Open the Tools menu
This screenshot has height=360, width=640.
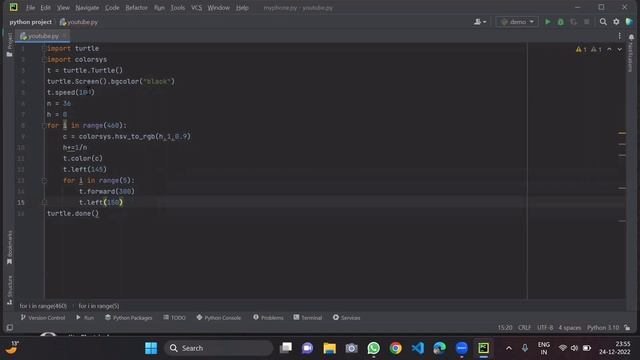(178, 7)
